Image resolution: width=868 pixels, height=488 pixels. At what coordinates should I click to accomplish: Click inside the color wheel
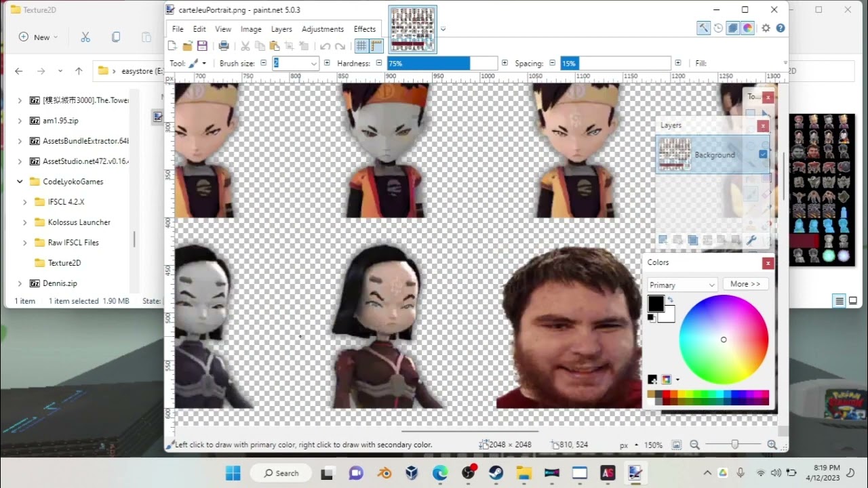(724, 340)
